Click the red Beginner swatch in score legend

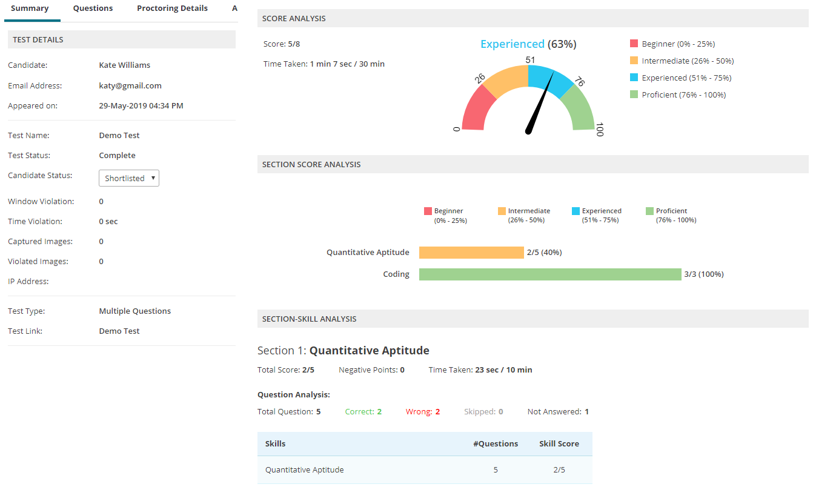[634, 44]
